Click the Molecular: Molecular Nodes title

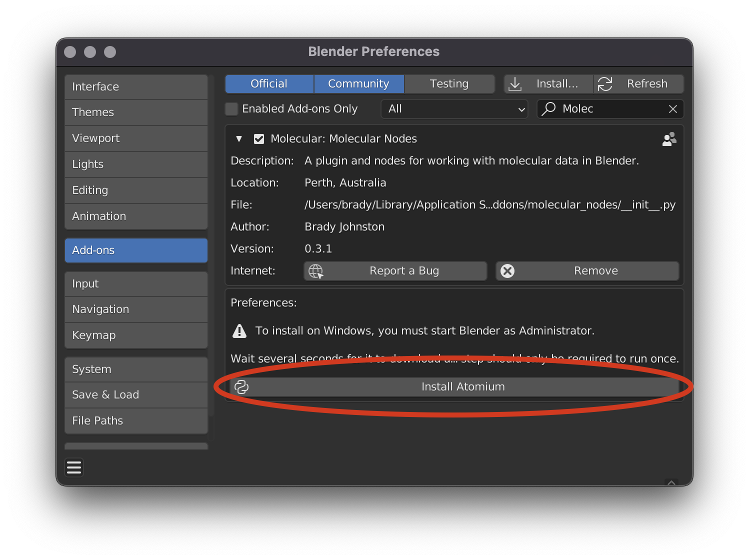coord(343,139)
